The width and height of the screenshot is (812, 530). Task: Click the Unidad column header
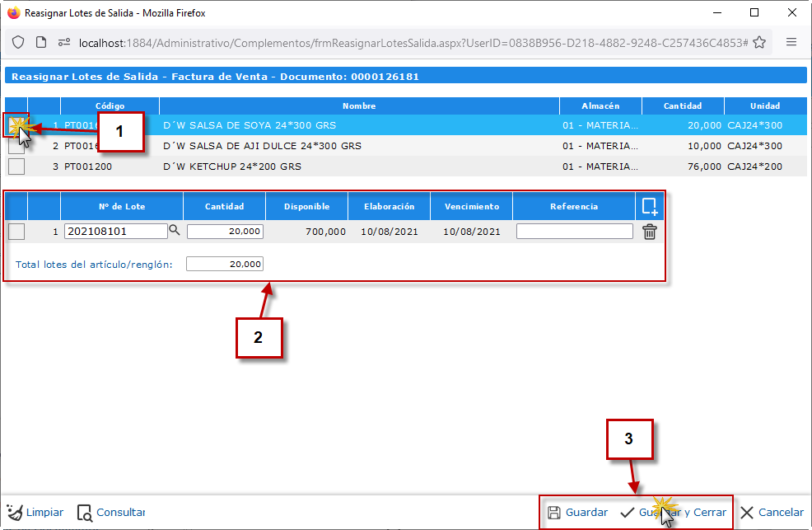click(765, 106)
